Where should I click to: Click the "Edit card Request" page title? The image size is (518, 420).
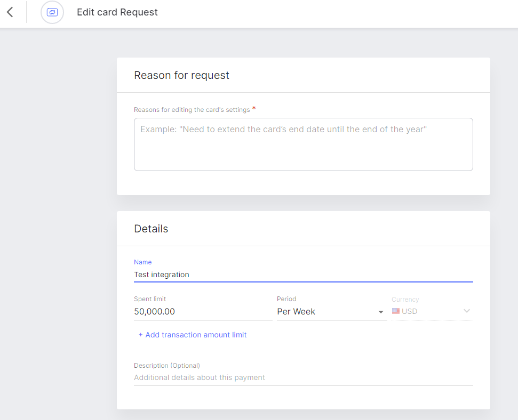click(x=117, y=12)
